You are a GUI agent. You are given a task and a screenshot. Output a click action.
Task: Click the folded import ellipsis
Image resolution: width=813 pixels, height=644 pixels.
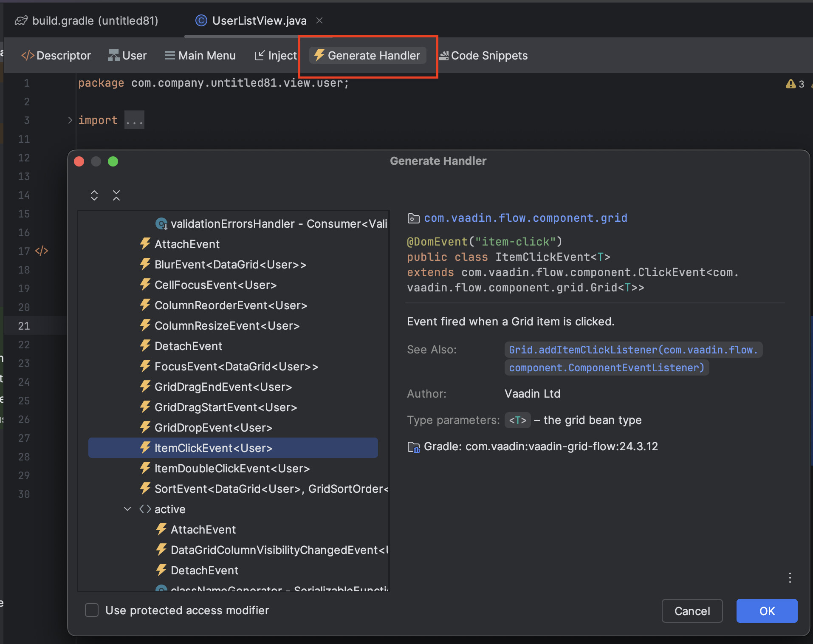pyautogui.click(x=134, y=120)
